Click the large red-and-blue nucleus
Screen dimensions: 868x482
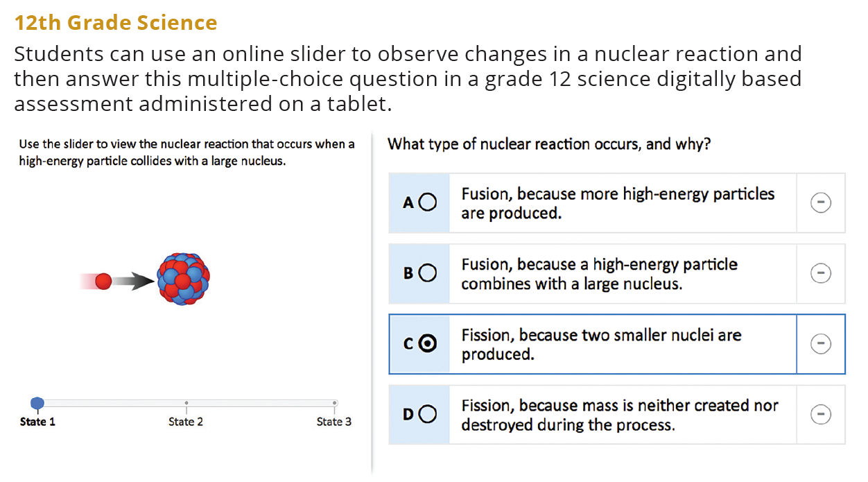click(183, 279)
